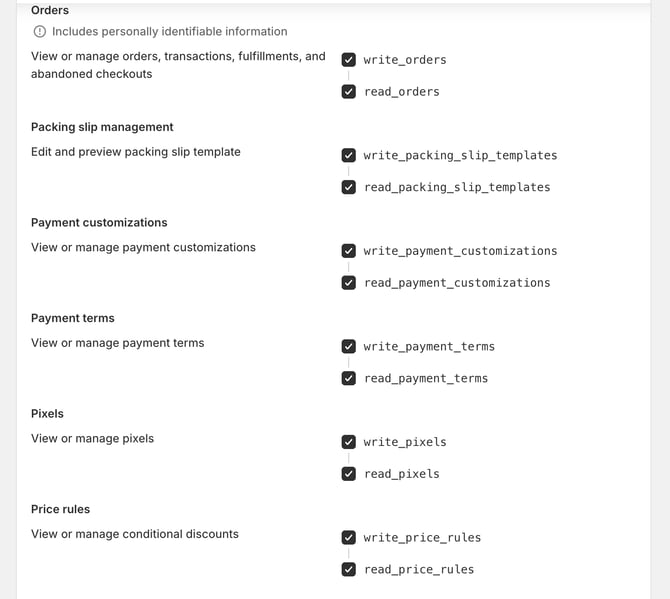The height and width of the screenshot is (599, 670).
Task: Click the 'View or manage conditional discounts' description
Action: (135, 534)
